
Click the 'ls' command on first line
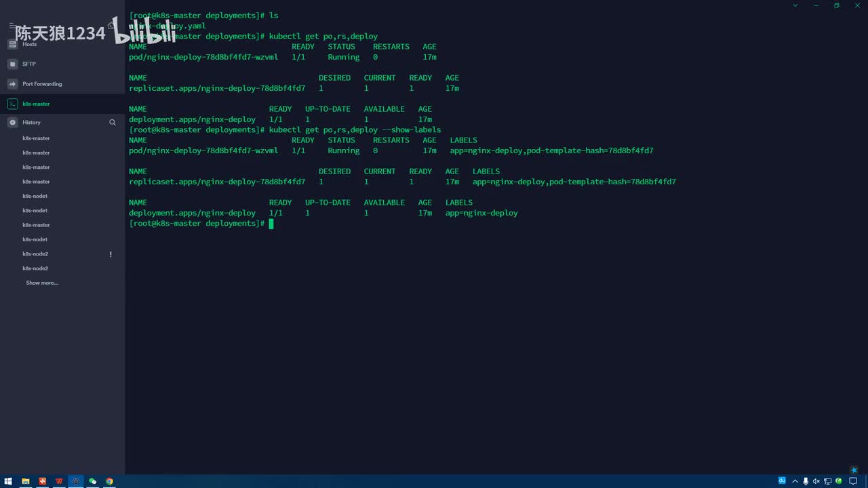tap(273, 16)
